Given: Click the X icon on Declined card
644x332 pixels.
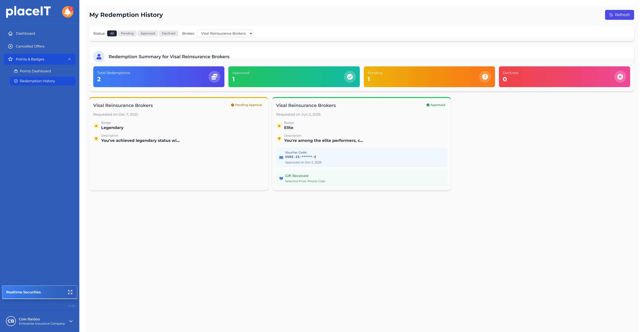Looking at the screenshot, I should pyautogui.click(x=620, y=77).
